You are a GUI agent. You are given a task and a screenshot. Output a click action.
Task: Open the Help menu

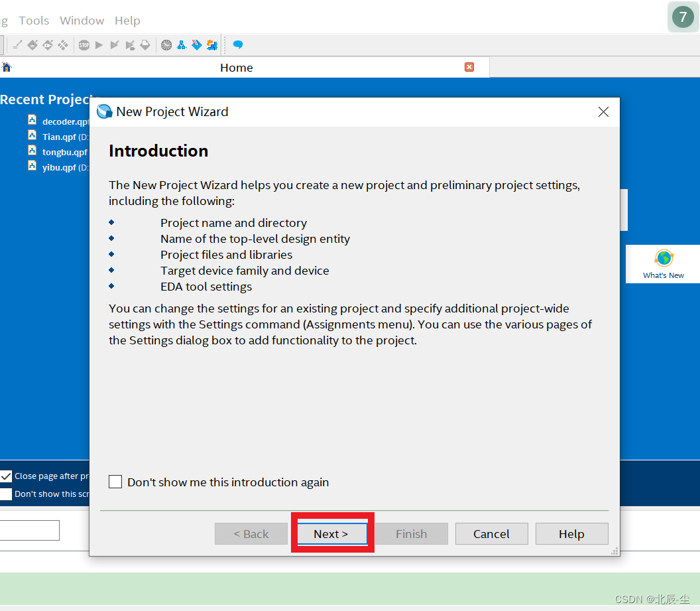[x=127, y=21]
